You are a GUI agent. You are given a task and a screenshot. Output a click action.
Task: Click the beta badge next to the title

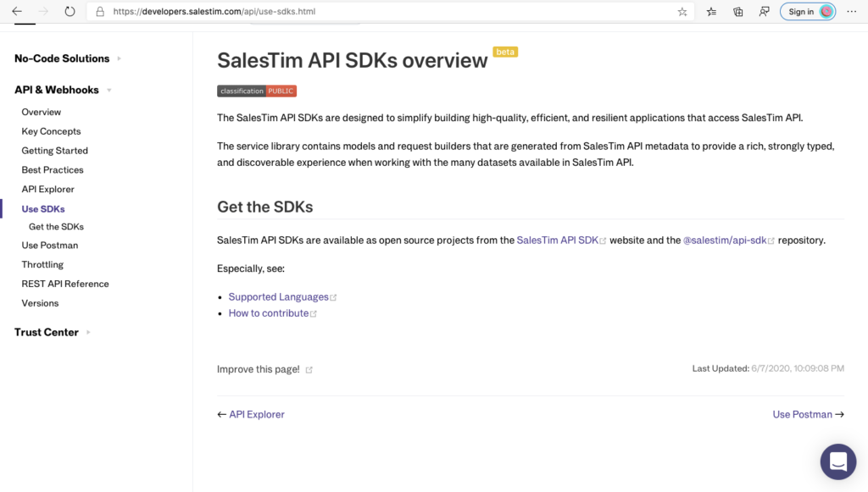click(505, 52)
